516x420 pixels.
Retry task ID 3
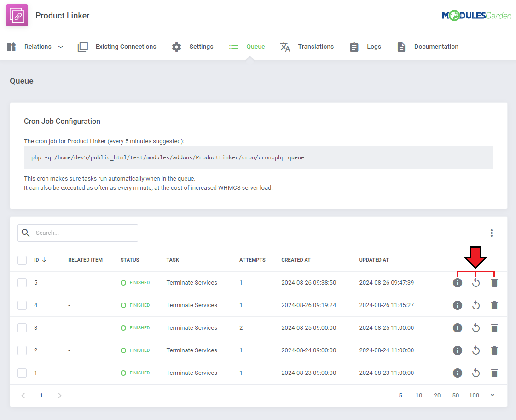[476, 328]
